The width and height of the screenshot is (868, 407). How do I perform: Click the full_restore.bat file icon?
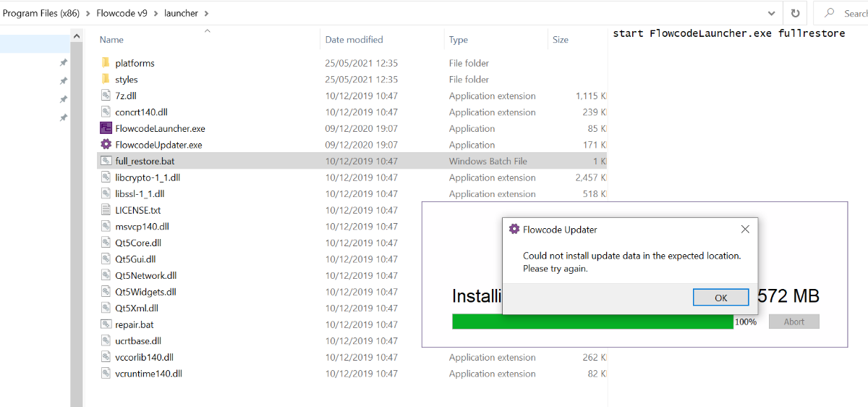(106, 161)
